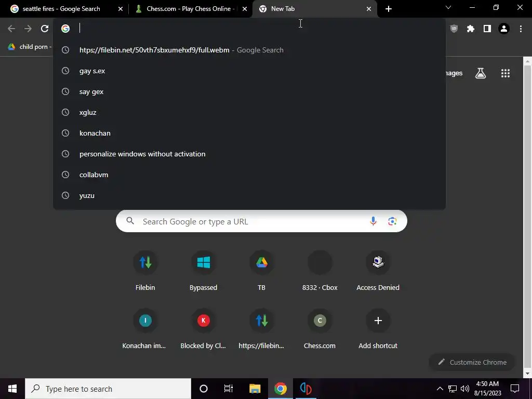The width and height of the screenshot is (532, 399).
Task: Click the Search Google or type a URL box
Action: [x=261, y=221]
